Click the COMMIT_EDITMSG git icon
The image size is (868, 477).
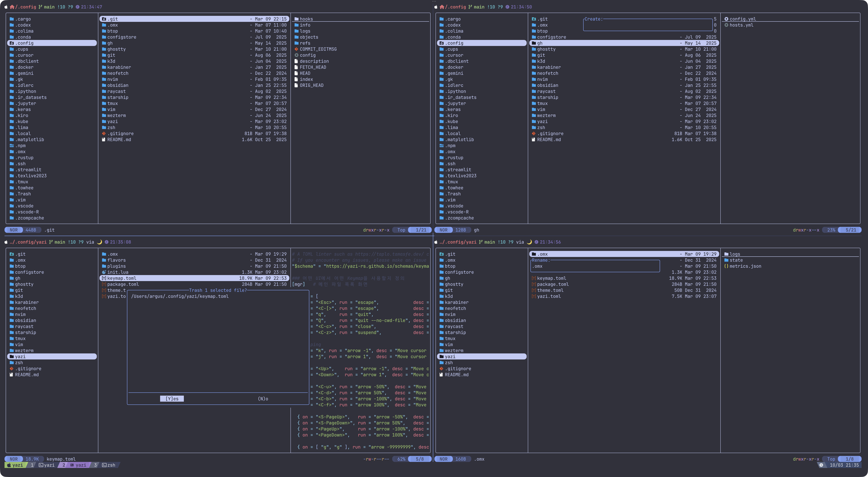coord(296,49)
